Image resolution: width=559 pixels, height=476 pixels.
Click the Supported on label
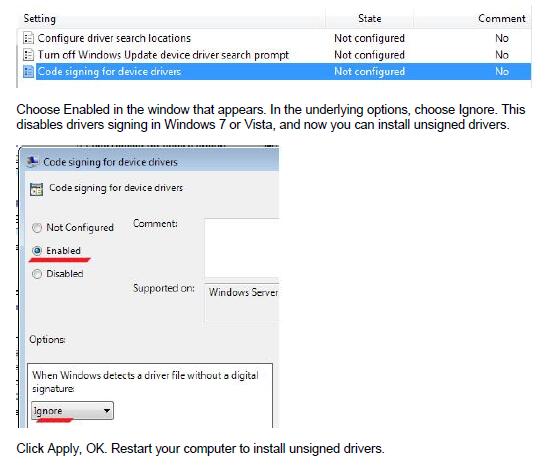[x=164, y=288]
